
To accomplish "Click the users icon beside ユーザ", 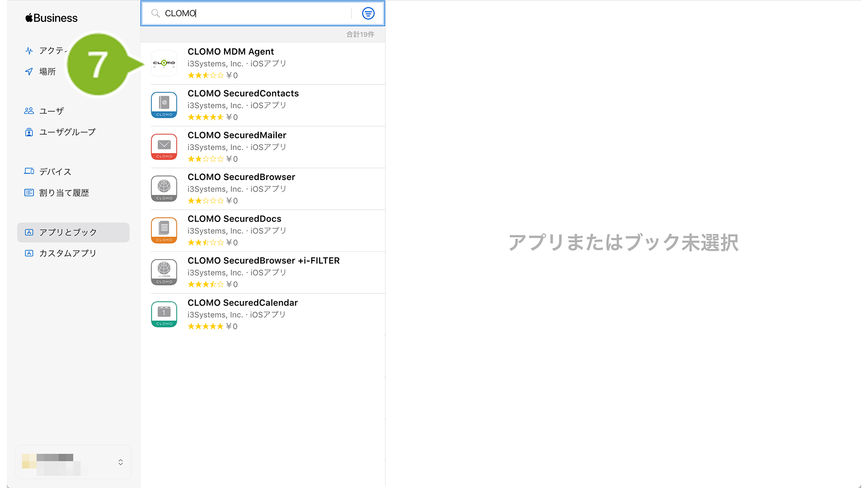I will tap(29, 111).
